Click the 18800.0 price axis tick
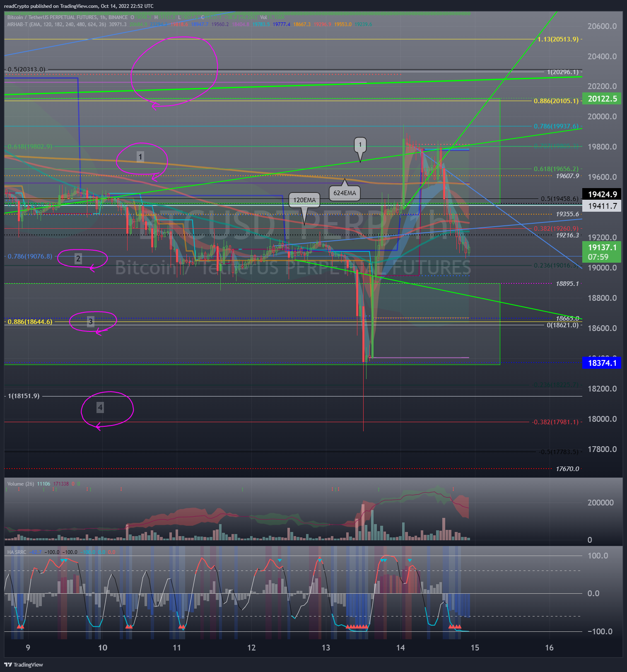 [x=602, y=298]
